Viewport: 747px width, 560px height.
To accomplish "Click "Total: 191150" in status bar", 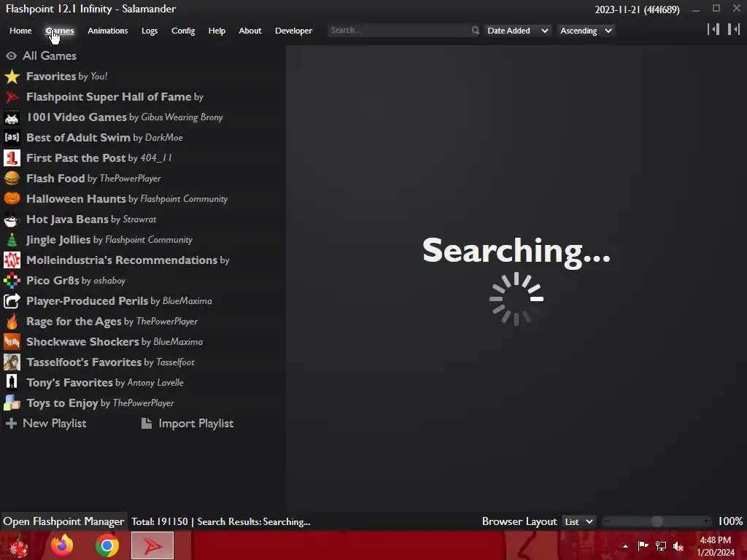I will point(160,521).
